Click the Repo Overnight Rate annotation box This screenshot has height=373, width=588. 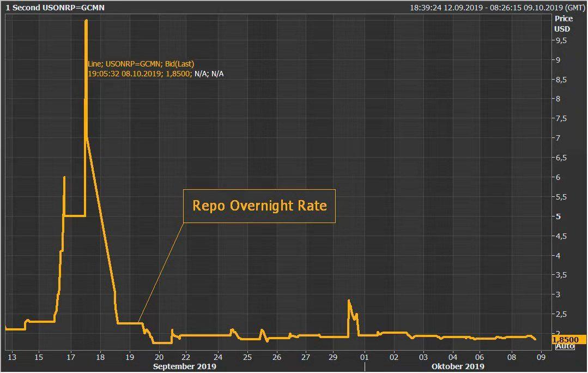point(259,206)
